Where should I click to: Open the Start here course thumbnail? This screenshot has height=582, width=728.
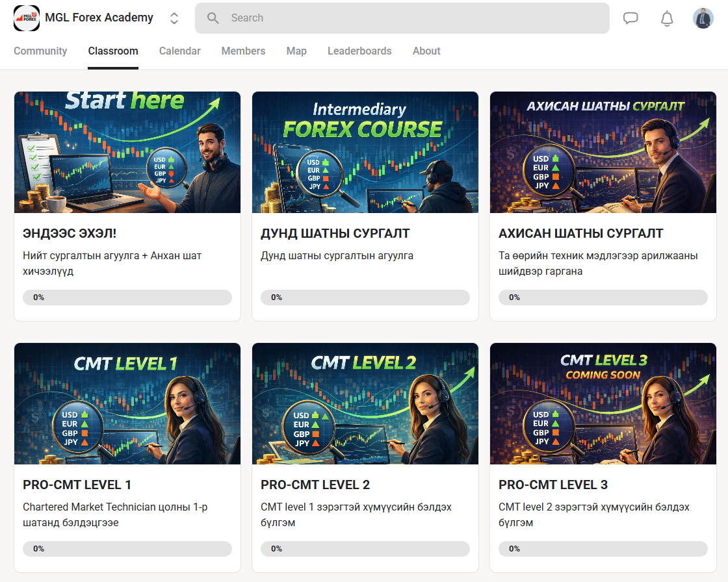click(x=127, y=152)
